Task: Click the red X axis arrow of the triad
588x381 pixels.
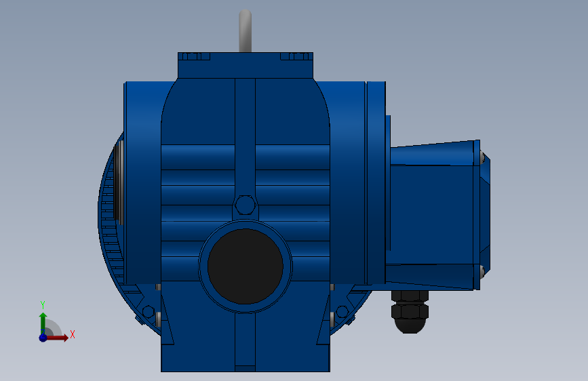Action: coord(57,338)
